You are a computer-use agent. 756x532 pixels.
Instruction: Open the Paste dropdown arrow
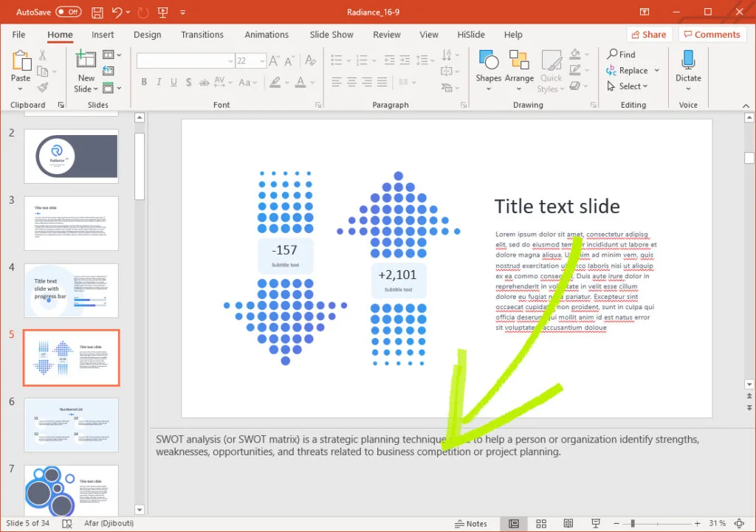(x=20, y=89)
